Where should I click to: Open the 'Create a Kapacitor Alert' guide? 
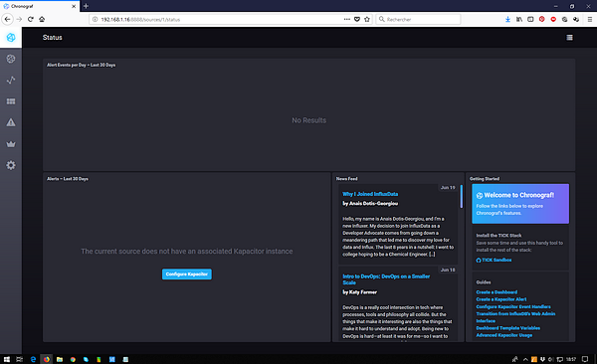[x=501, y=299]
